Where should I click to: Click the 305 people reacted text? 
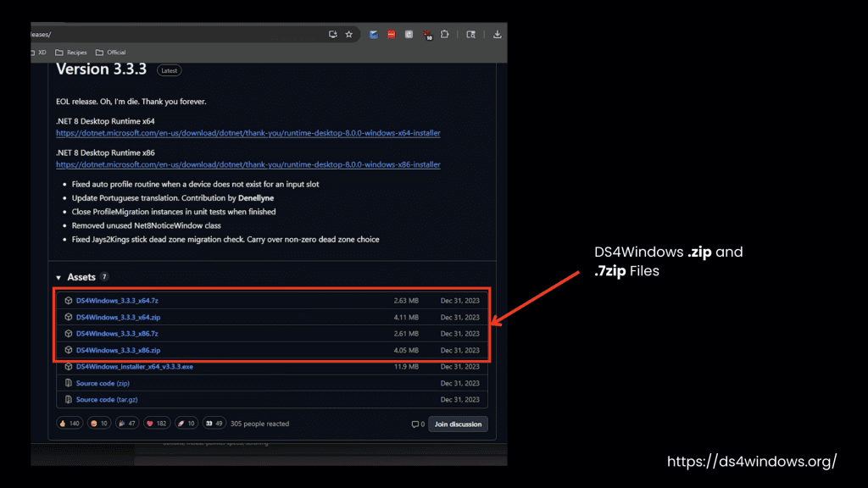259,424
